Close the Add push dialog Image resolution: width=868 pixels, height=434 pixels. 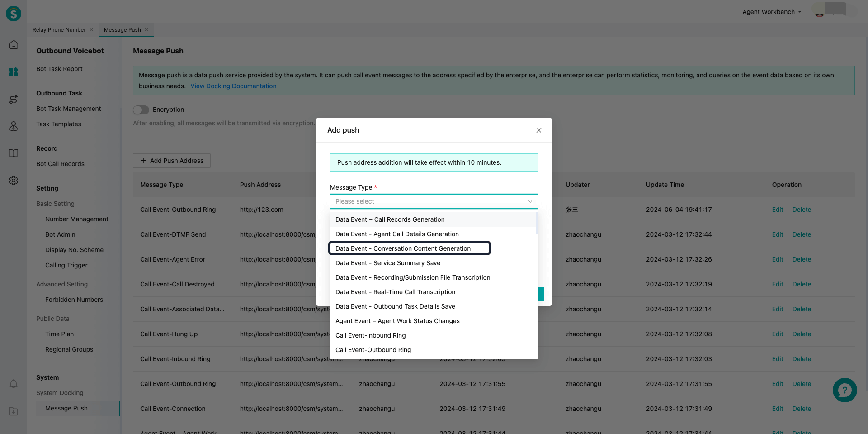pyautogui.click(x=538, y=130)
